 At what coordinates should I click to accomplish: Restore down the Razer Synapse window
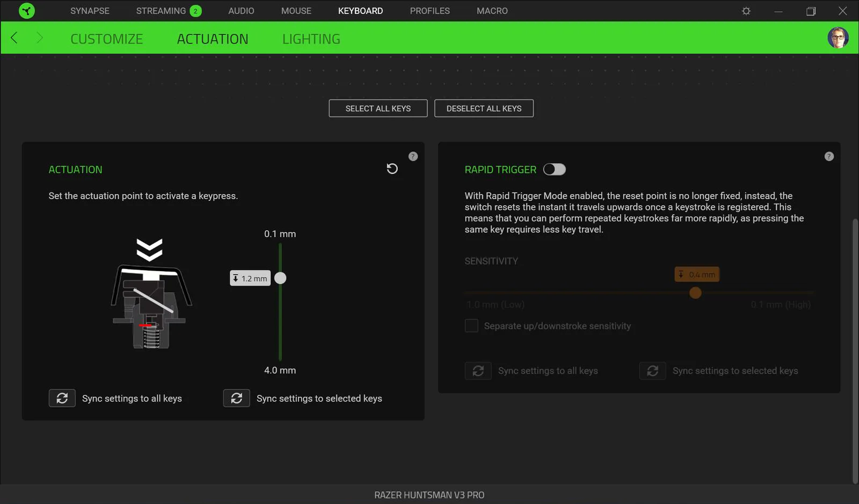click(811, 11)
